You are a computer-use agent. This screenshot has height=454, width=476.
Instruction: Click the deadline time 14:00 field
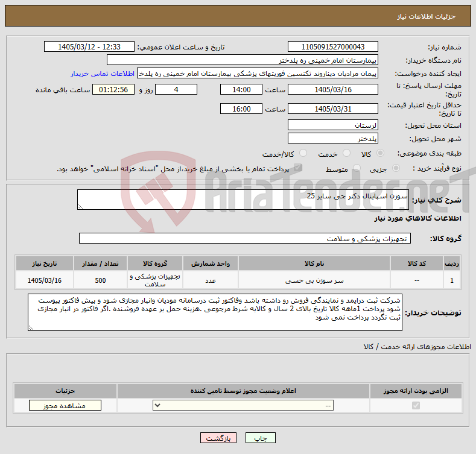241,89
